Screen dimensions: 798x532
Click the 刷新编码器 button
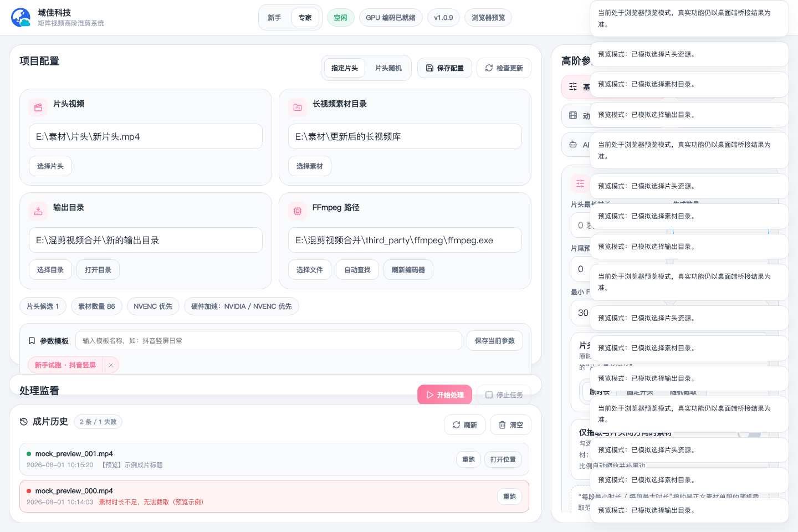tap(408, 270)
